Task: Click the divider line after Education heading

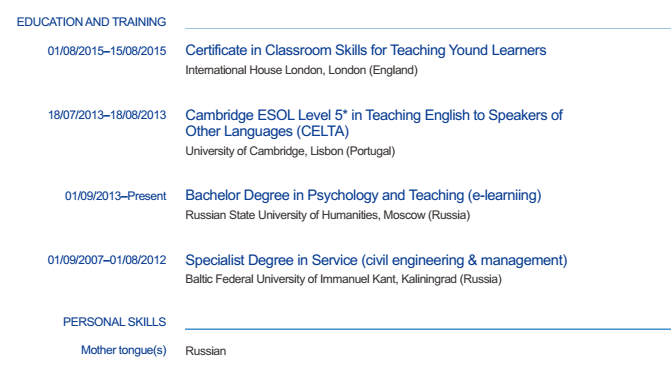Action: pyautogui.click(x=428, y=29)
